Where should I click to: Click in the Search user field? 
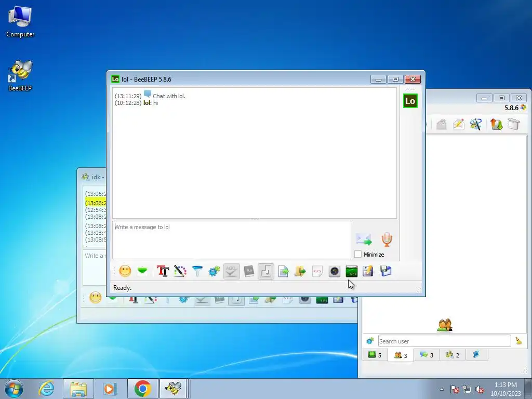point(445,341)
